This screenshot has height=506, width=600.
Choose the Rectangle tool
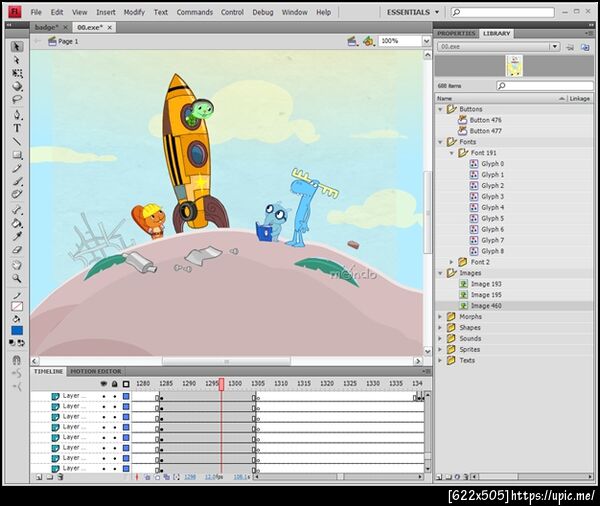coord(16,155)
